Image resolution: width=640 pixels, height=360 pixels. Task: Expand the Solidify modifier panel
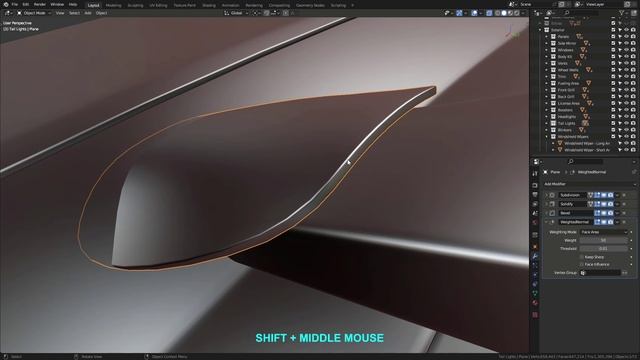(546, 204)
